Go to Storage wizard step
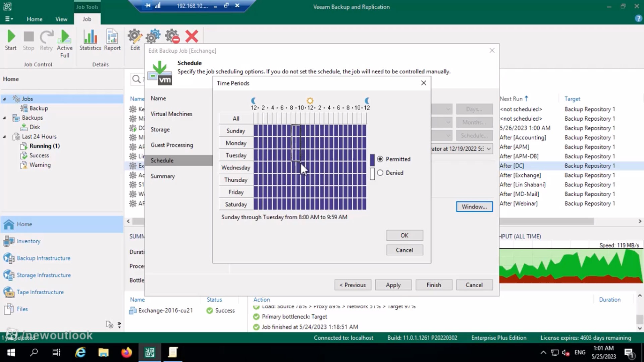Image resolution: width=644 pixels, height=362 pixels. pyautogui.click(x=160, y=129)
